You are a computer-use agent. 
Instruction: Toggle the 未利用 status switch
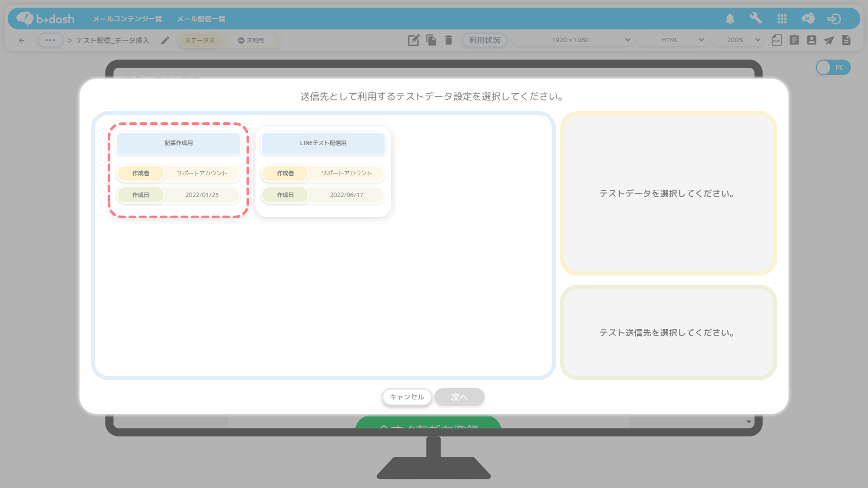click(x=251, y=40)
